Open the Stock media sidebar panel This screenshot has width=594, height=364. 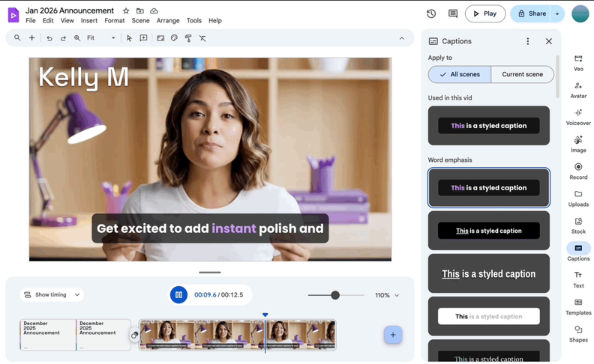click(x=578, y=225)
